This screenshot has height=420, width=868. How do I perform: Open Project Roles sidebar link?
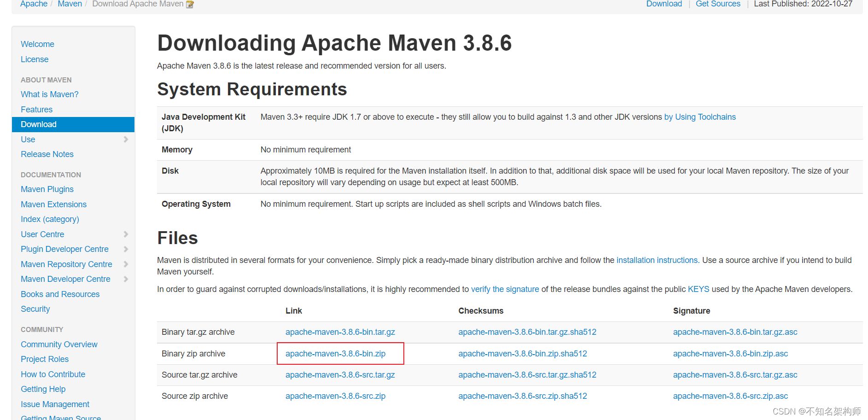point(45,359)
